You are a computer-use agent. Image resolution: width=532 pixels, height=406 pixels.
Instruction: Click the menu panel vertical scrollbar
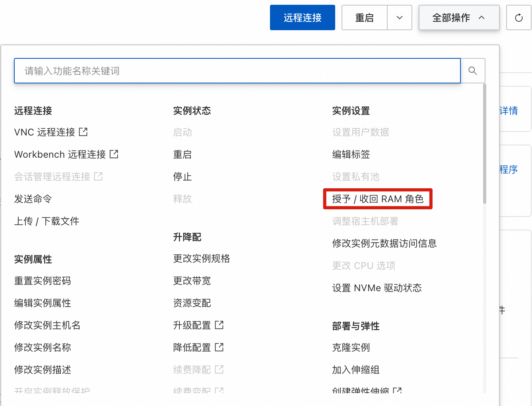point(484,144)
